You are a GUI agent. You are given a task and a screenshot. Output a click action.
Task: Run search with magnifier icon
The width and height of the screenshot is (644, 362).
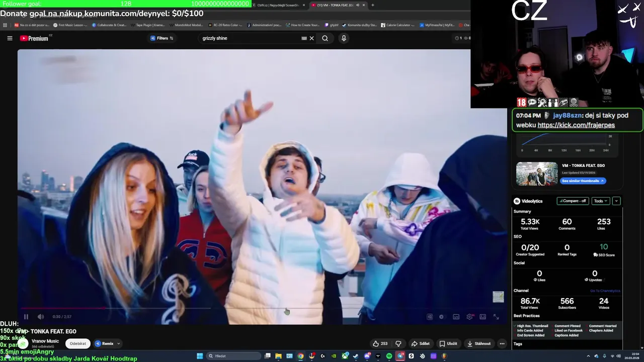[325, 38]
